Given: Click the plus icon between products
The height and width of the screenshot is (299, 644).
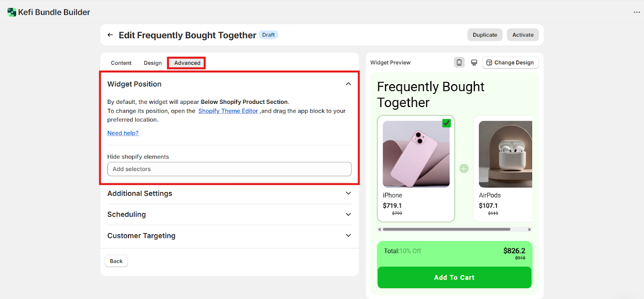Looking at the screenshot, I should (x=464, y=169).
